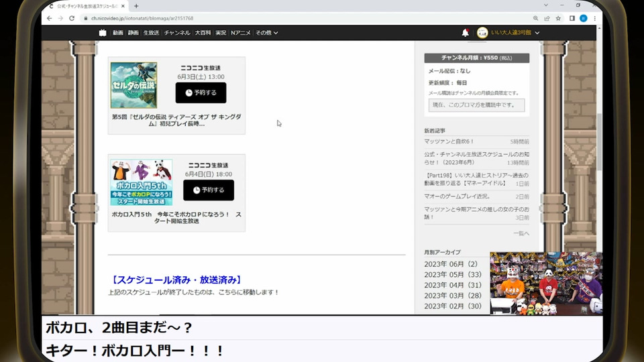Viewport: 644px width, 362px height.
Task: Open the zoom magnifier icon in address bar
Action: tap(535, 19)
